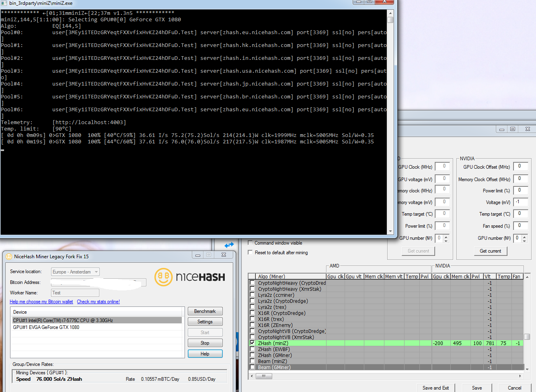Screen dimensions: 536x392
Task: Click the algorithm table scroll down arrow
Action: click(527, 369)
